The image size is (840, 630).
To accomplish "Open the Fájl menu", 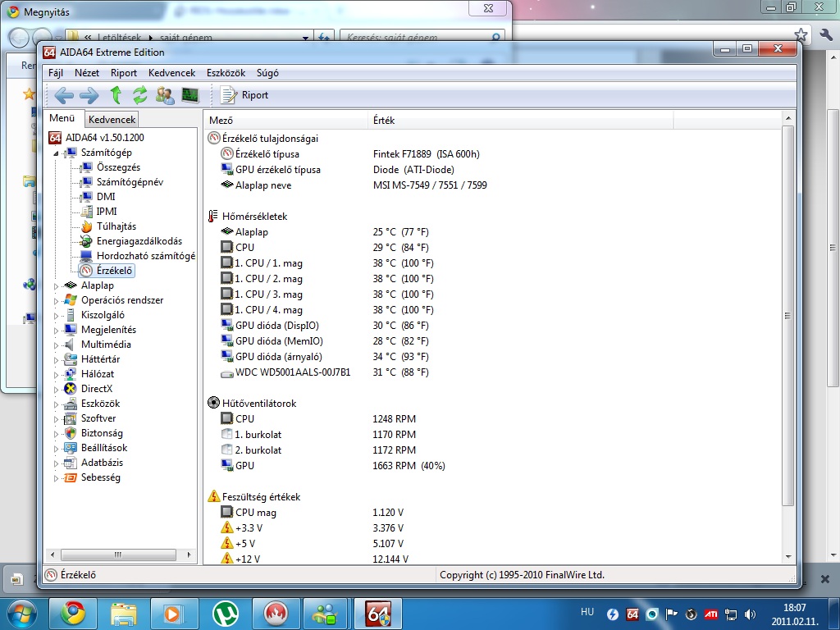I will [x=56, y=73].
